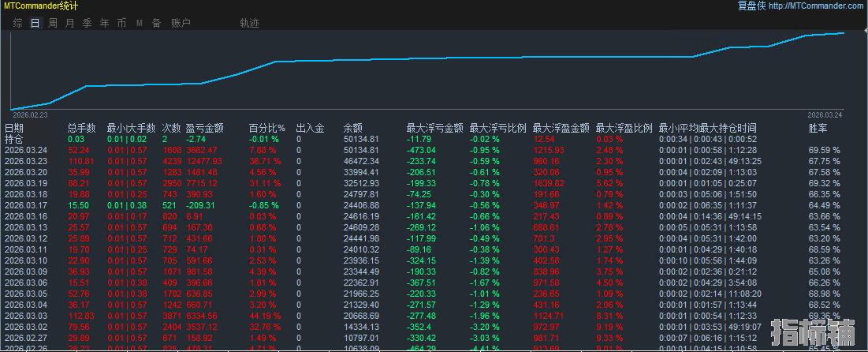This screenshot has width=868, height=352.
Task: Switch to the 月 monthly tab
Action: pyautogui.click(x=69, y=23)
